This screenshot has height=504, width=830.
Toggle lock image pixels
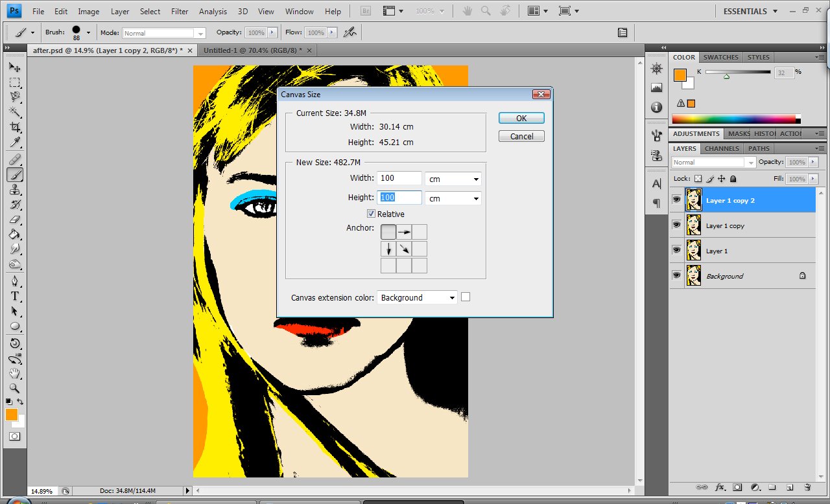[710, 179]
